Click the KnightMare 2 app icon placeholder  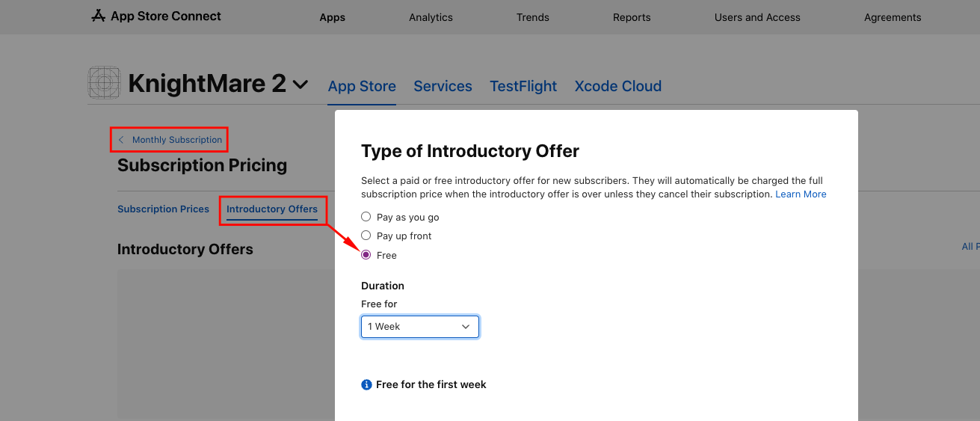[x=105, y=83]
